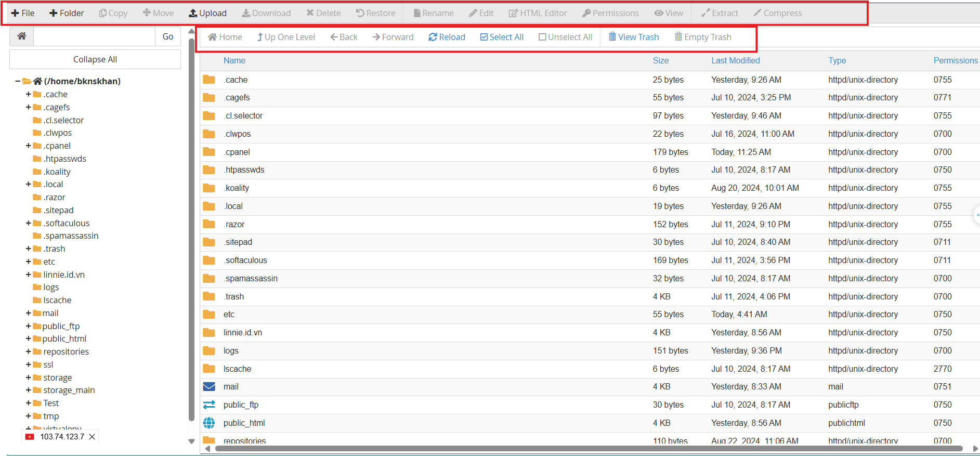Click permission value 2770 for lscache
980x456 pixels.
(943, 369)
